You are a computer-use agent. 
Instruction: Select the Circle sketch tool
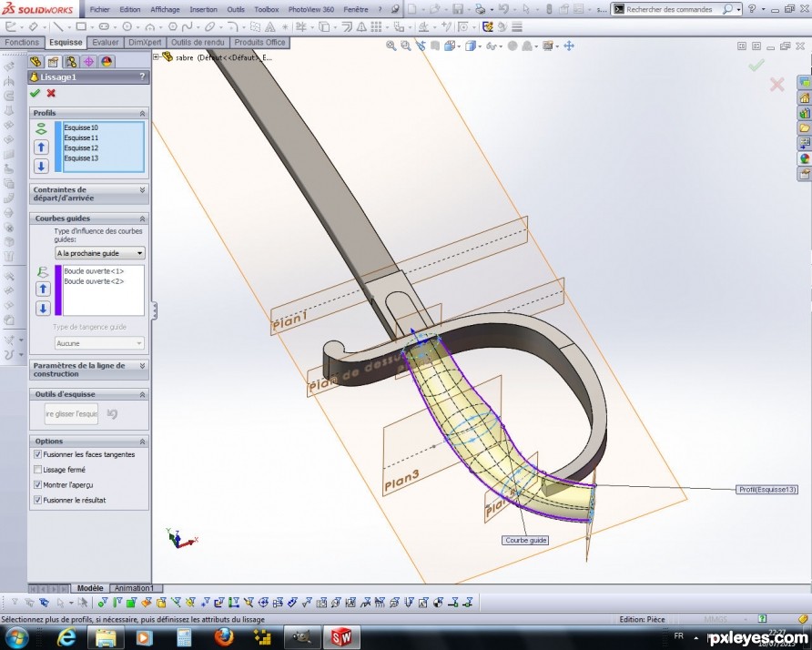[127, 27]
